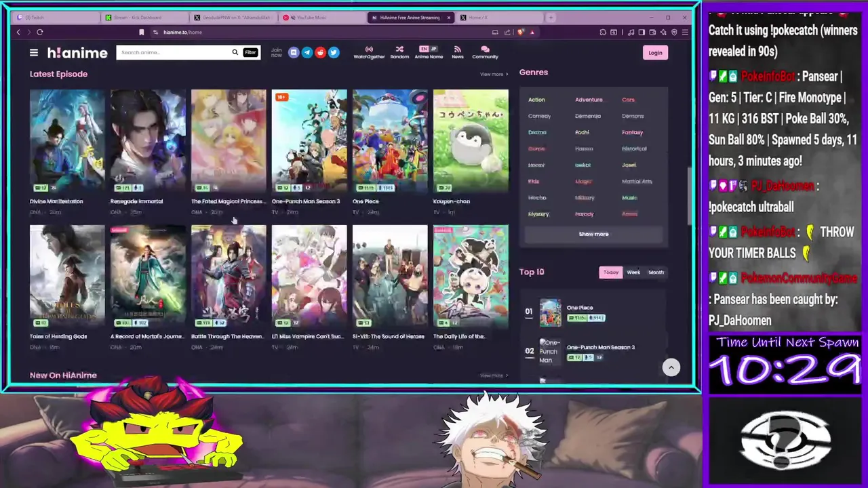Open the Reddit join link icon
Image resolution: width=868 pixels, height=488 pixels.
click(x=320, y=52)
